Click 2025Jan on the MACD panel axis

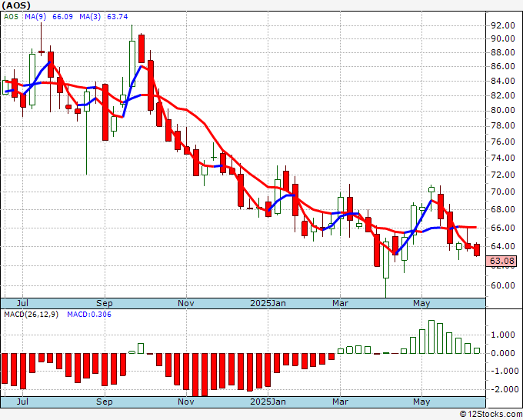pyautogui.click(x=268, y=402)
